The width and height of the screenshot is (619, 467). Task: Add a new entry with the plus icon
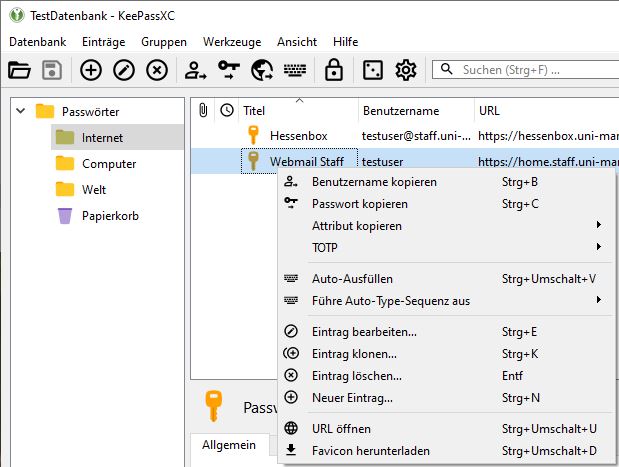point(91,70)
